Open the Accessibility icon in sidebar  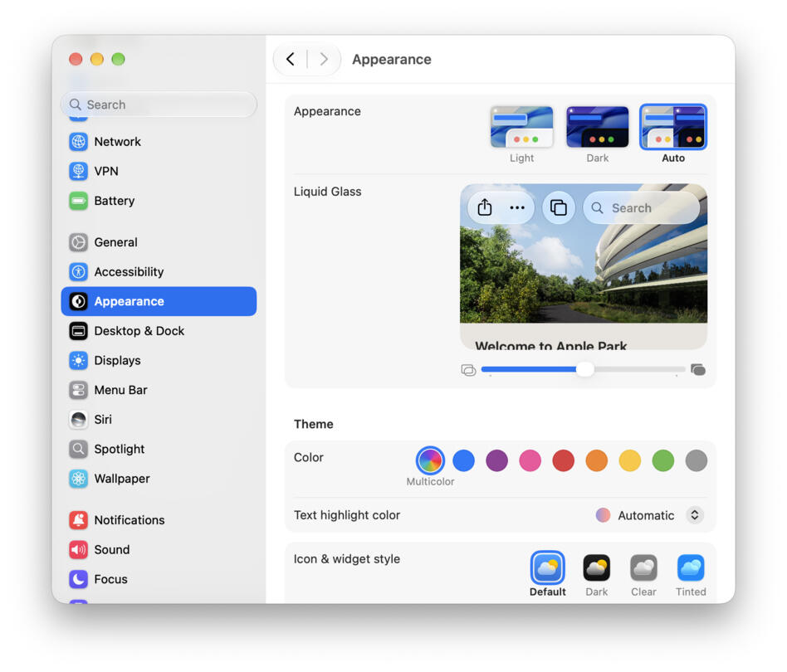[78, 272]
